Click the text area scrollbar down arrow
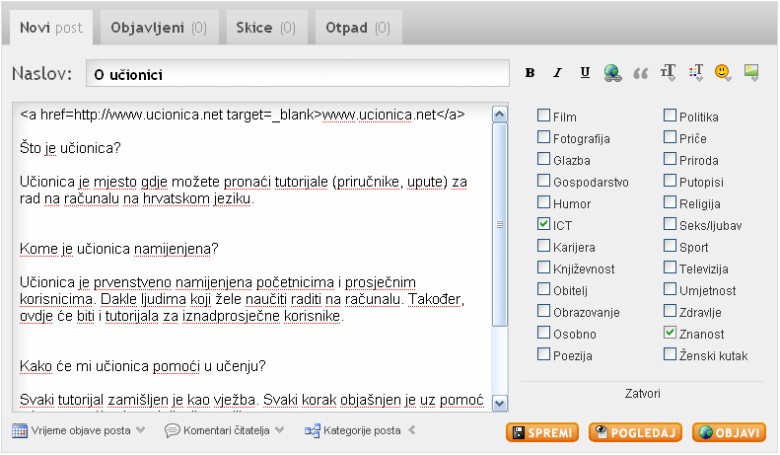This screenshot has width=780, height=455. tap(499, 403)
